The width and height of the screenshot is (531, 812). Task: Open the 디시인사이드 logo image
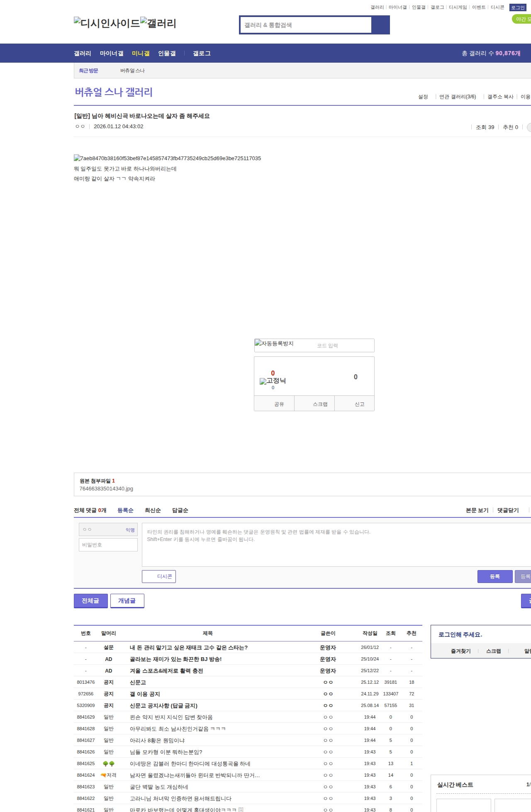pos(107,23)
